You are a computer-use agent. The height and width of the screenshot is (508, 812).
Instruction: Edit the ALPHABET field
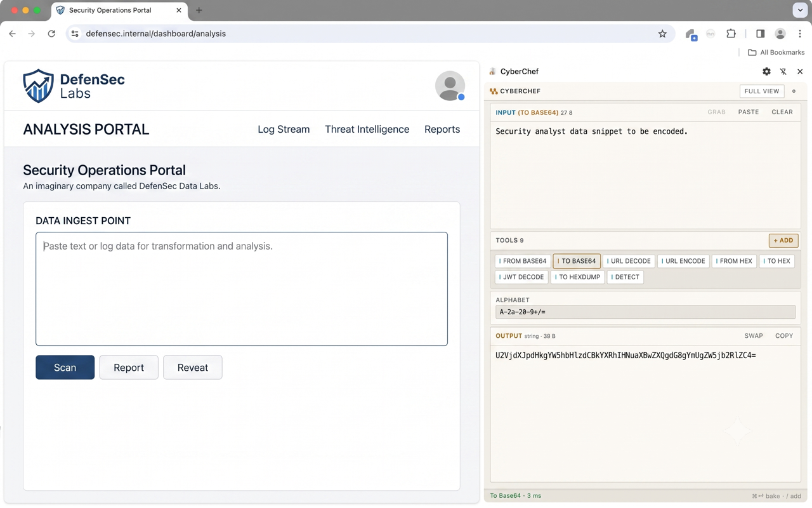tap(645, 312)
